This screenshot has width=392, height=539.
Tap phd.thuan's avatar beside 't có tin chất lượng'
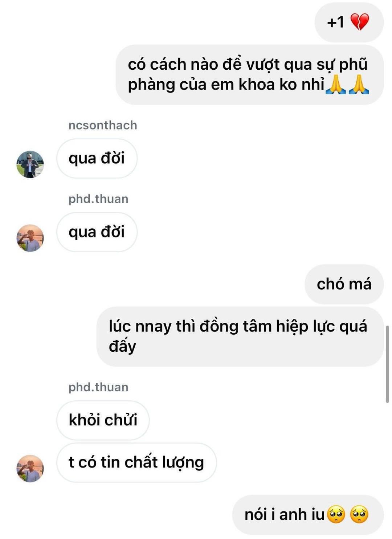[30, 469]
